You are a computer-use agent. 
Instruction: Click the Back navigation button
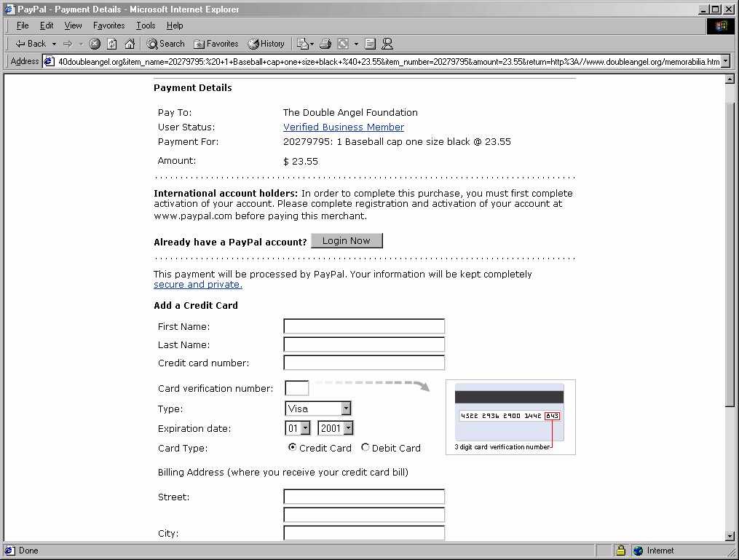pos(31,44)
